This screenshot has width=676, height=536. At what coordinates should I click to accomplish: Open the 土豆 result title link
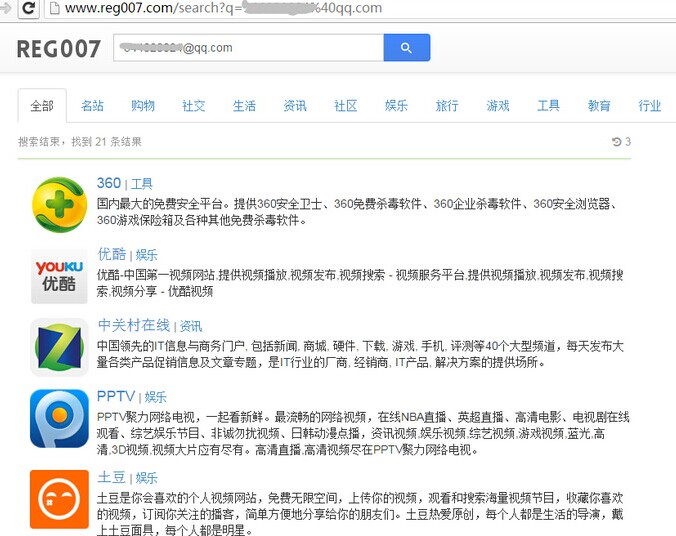[112, 477]
